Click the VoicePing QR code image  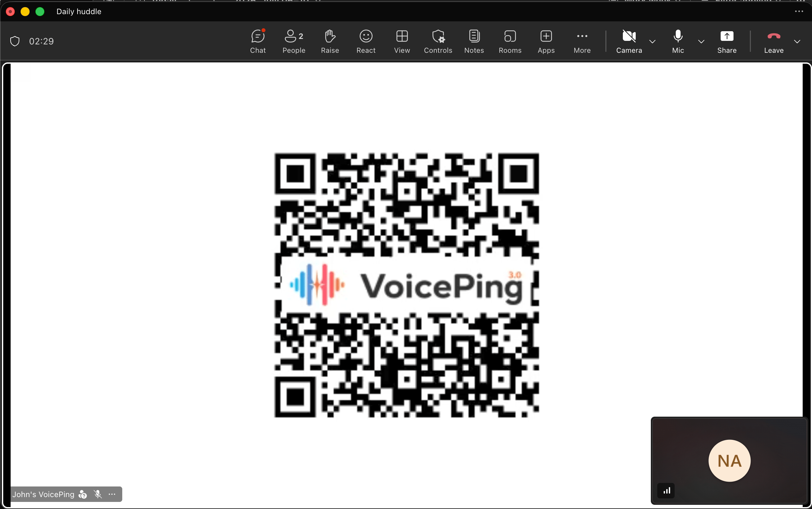click(407, 285)
